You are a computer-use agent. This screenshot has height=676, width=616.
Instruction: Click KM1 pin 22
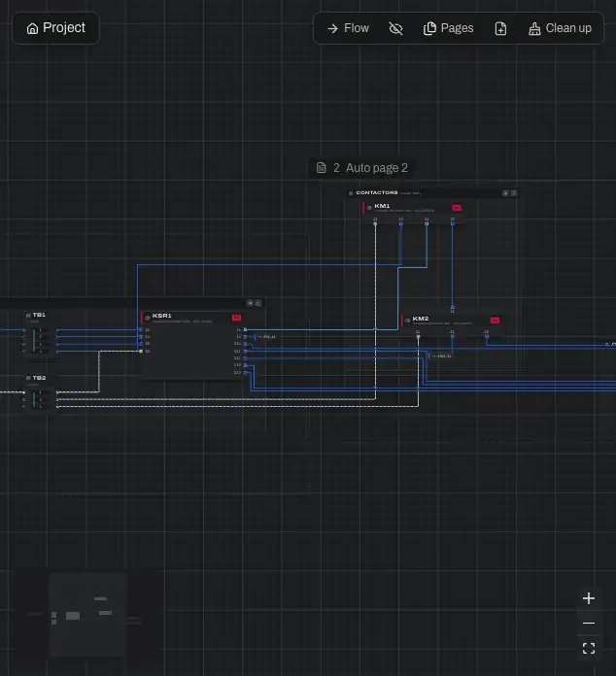point(453,223)
